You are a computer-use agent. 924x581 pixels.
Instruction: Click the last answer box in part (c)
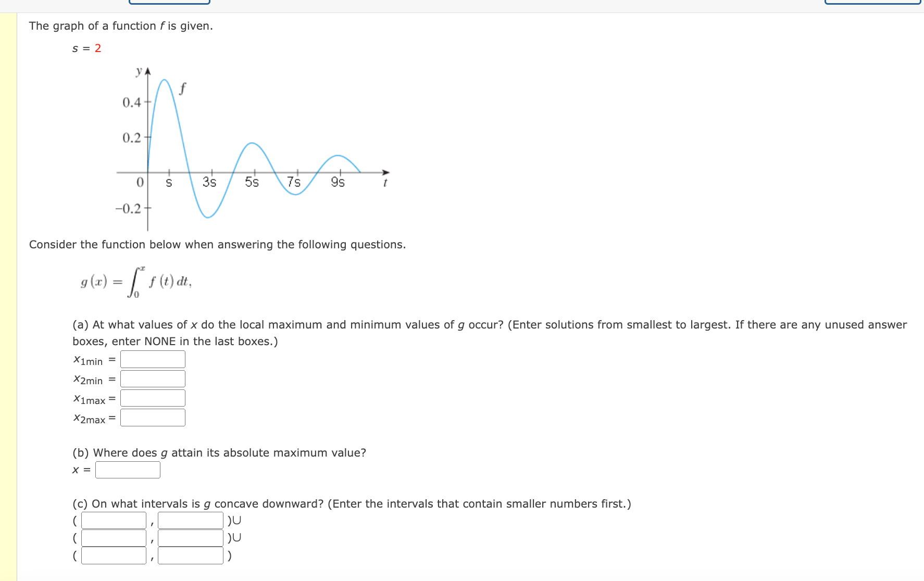pyautogui.click(x=190, y=555)
